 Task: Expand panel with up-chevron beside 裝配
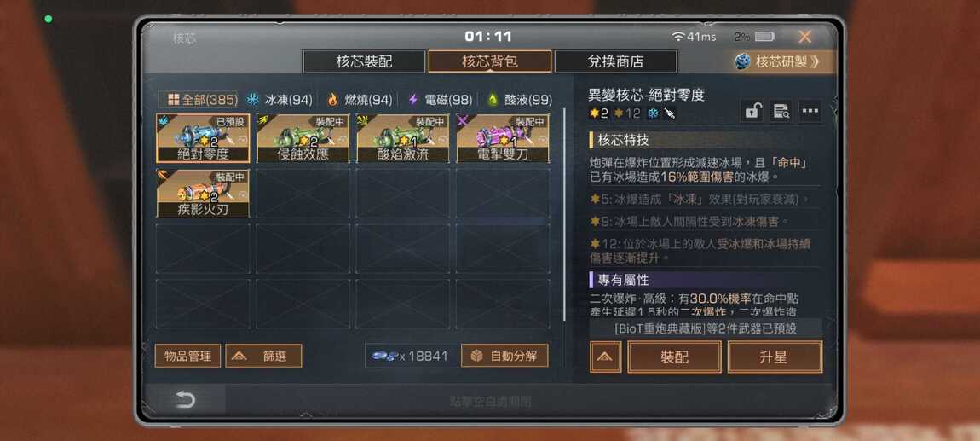(x=605, y=357)
